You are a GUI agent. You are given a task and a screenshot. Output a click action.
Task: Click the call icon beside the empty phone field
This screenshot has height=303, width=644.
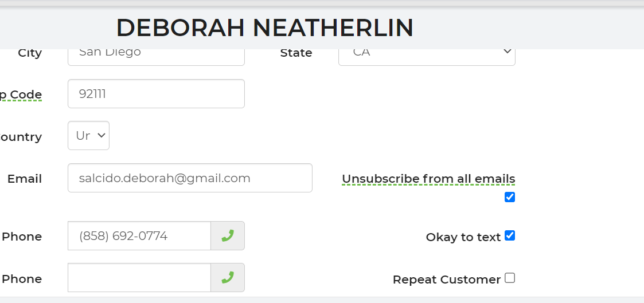[228, 278]
